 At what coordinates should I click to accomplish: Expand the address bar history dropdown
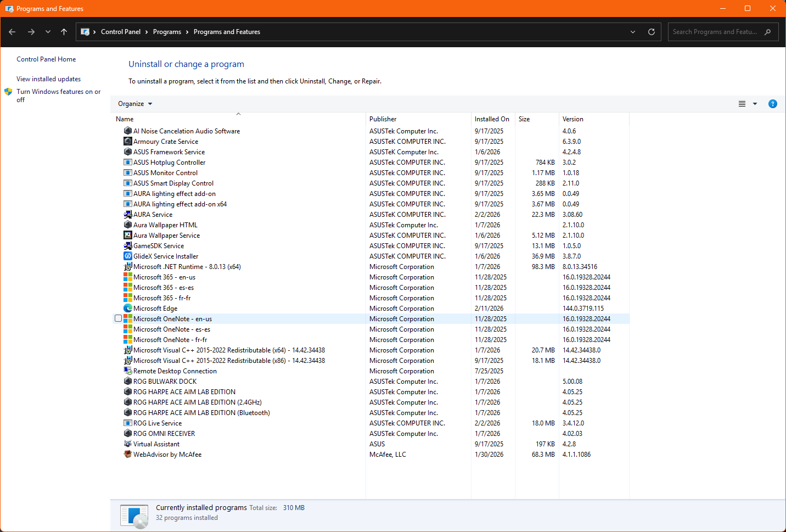[x=633, y=32]
